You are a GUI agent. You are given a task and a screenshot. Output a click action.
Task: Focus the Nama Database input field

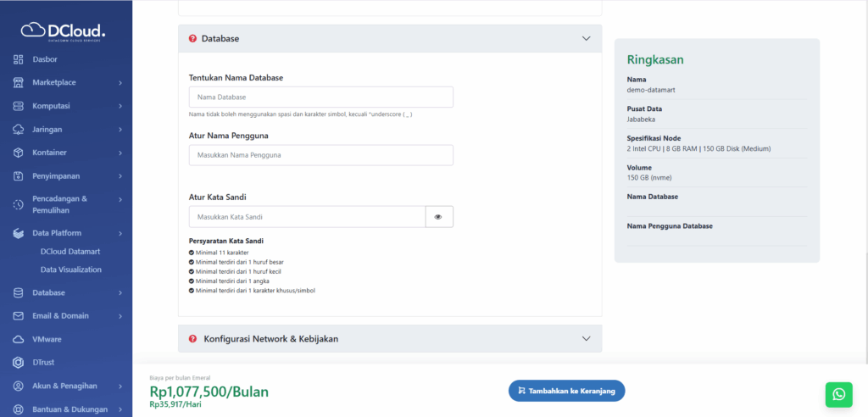320,97
